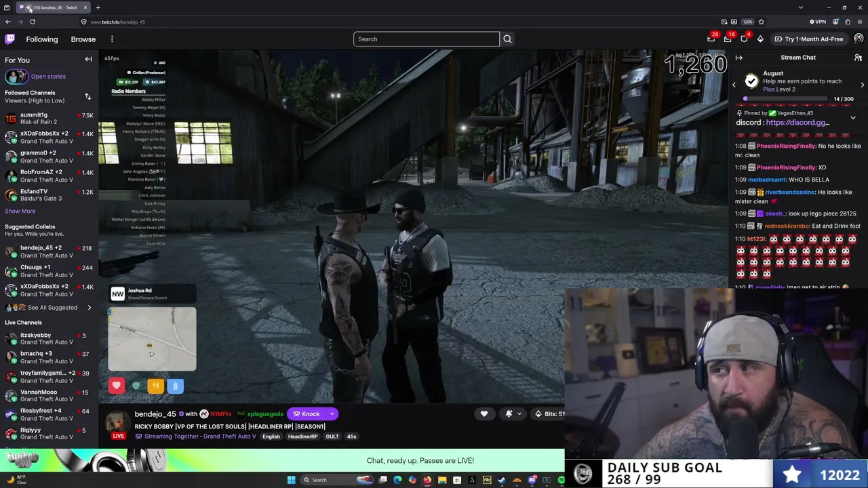
Task: Open Prime loot icon with 26 badge
Action: (711, 39)
